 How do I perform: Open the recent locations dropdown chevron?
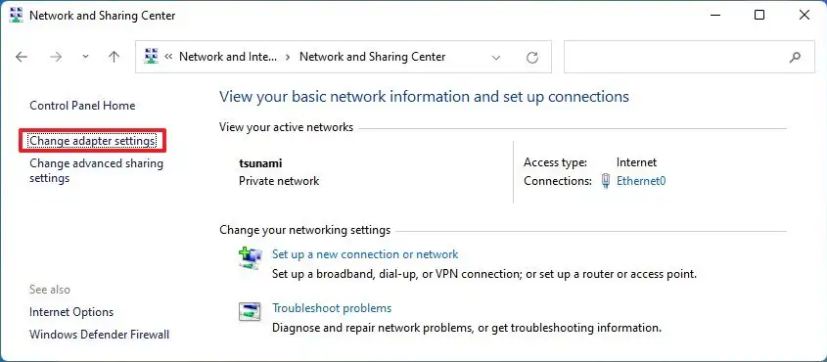[x=85, y=57]
